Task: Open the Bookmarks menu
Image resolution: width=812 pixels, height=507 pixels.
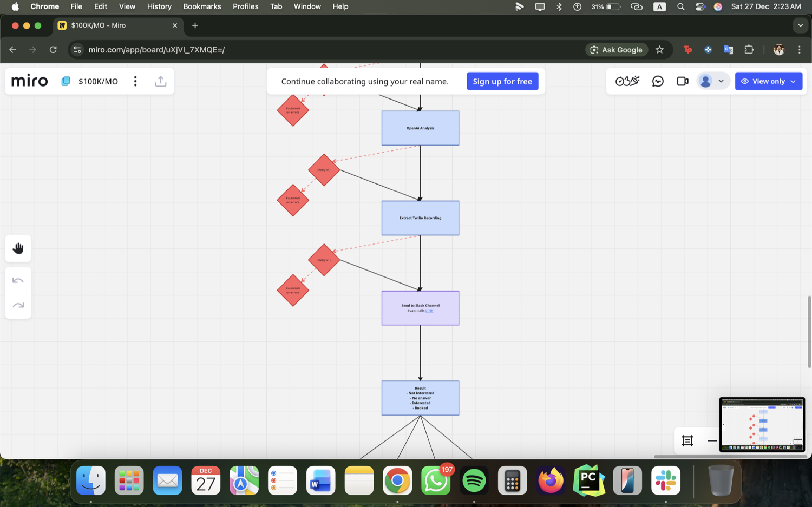Action: click(202, 6)
